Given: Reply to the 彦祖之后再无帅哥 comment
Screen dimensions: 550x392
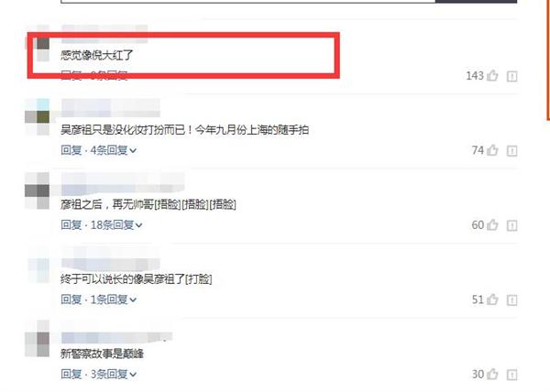Looking at the screenshot, I should coord(71,225).
